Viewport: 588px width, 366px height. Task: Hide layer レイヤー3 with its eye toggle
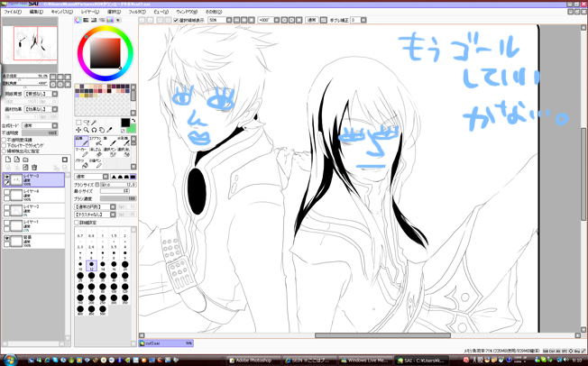pyautogui.click(x=6, y=177)
